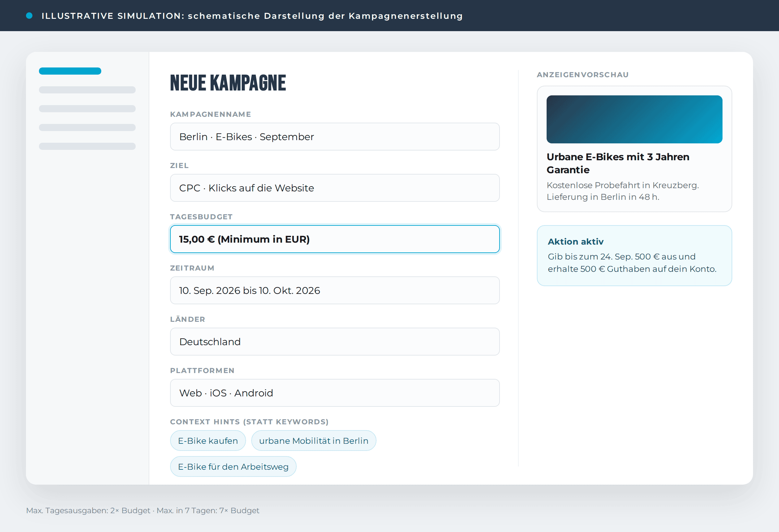Click the 'ANZEIGENVORSCHAU' section label
The width and height of the screenshot is (779, 532).
point(583,75)
